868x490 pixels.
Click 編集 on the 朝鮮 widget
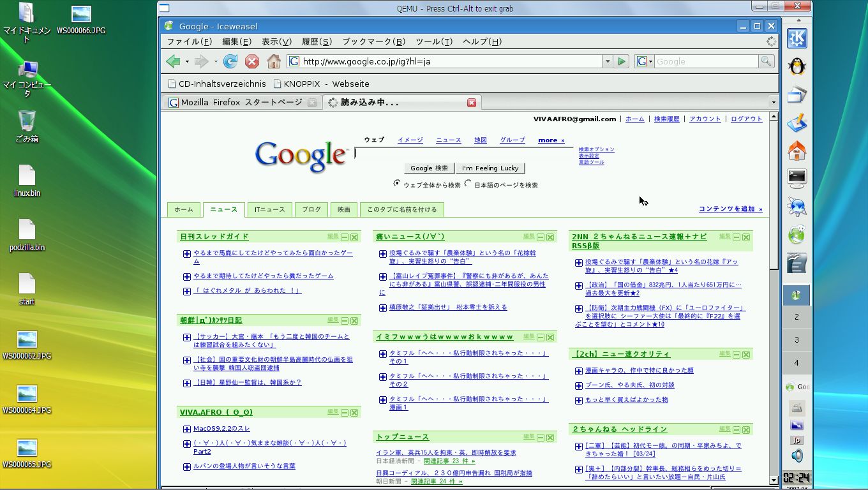coord(333,320)
